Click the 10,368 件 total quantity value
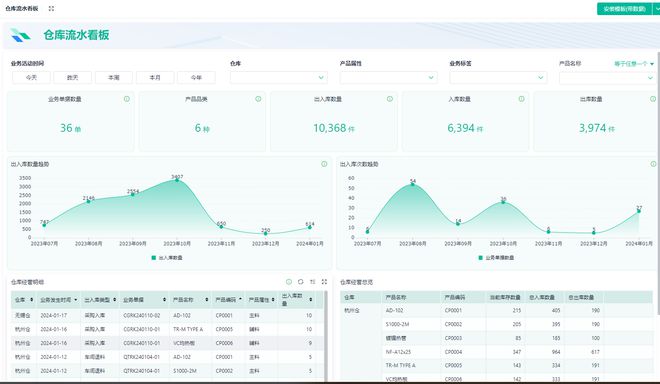This screenshot has height=384, width=660. (x=334, y=128)
